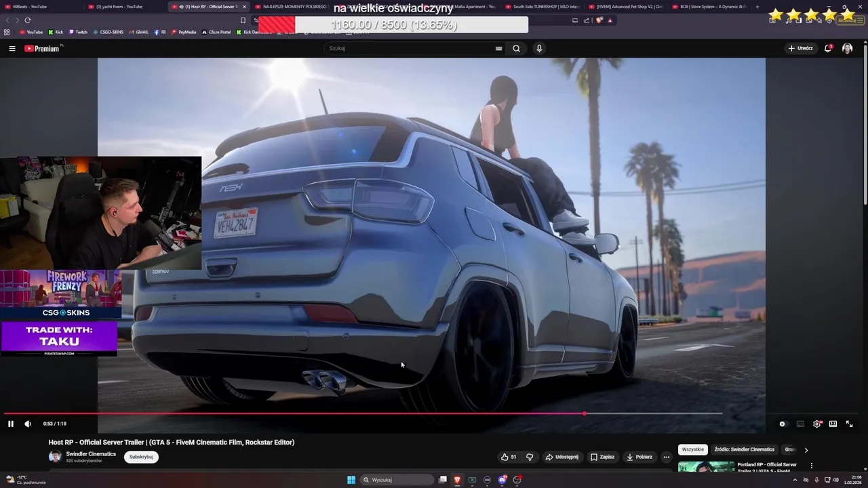The image size is (868, 488).
Task: Open Twitch bookmark
Action: [x=78, y=32]
